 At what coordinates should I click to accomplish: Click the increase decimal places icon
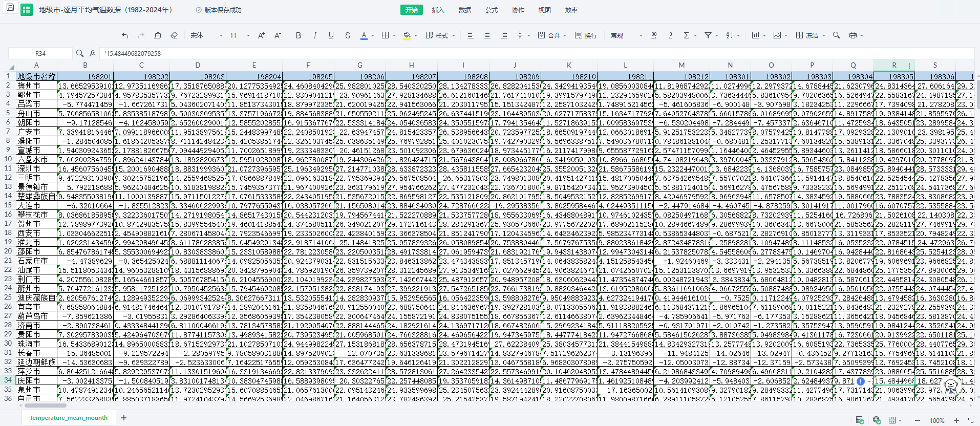(654, 35)
